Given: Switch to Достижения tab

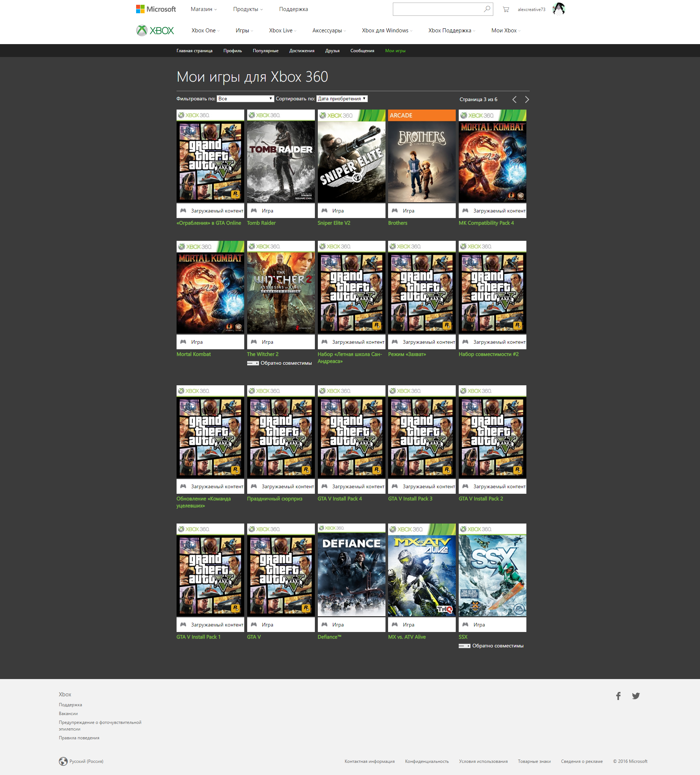Looking at the screenshot, I should [x=302, y=51].
